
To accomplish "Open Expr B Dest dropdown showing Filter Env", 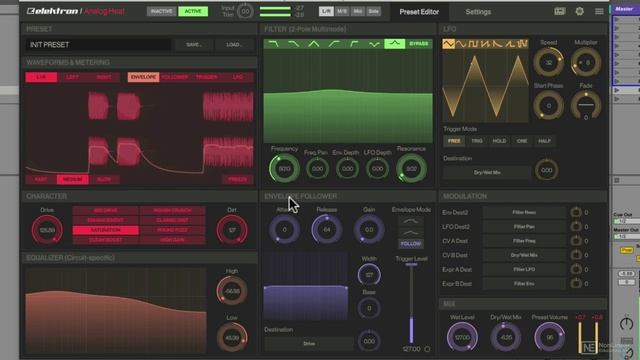I will pos(524,283).
